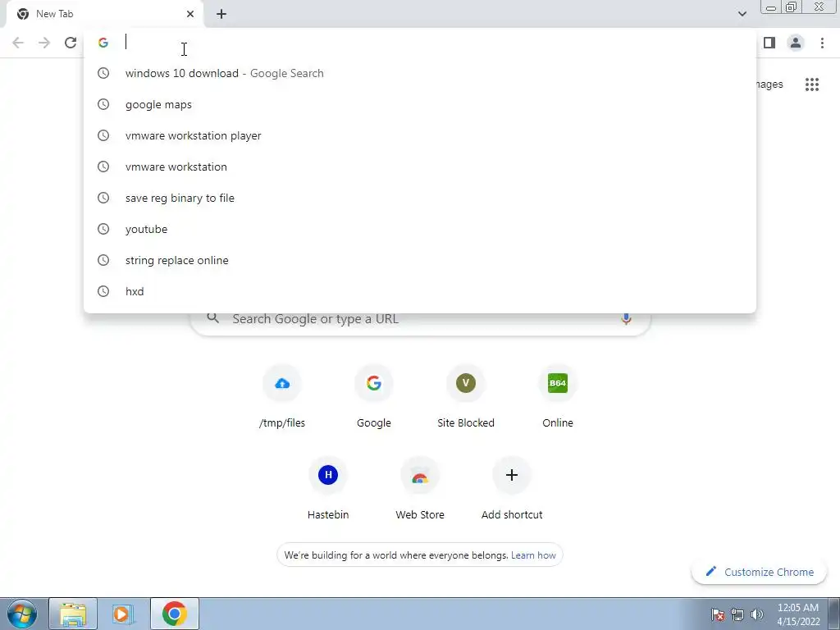The height and width of the screenshot is (630, 840).
Task: Open the Chrome three-dot menu
Action: [822, 43]
